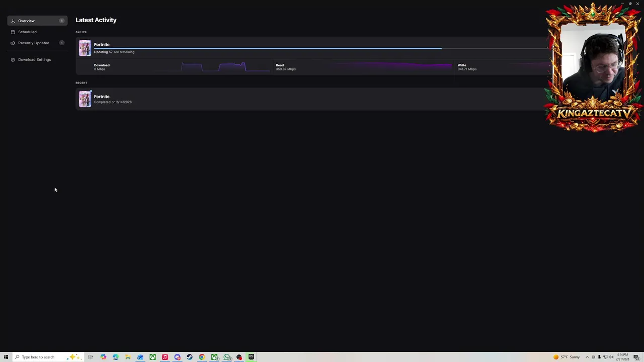Open the Windows Start menu

(x=6, y=357)
